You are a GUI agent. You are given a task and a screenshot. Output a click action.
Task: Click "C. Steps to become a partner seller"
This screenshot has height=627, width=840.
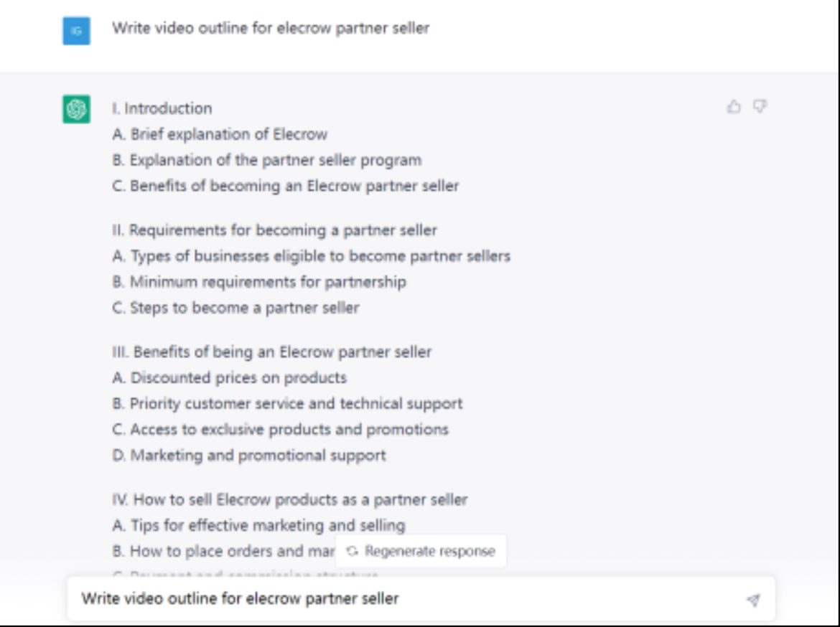coord(235,308)
